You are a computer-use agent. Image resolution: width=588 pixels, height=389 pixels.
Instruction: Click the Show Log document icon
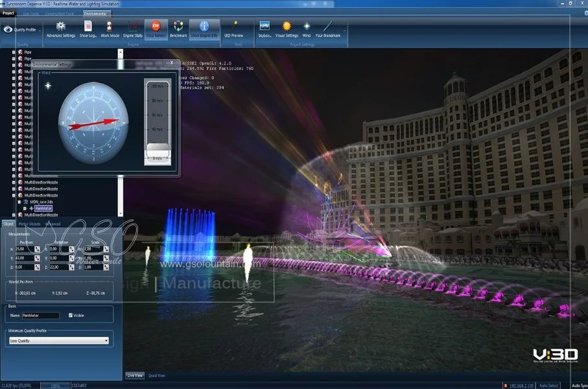tap(88, 26)
